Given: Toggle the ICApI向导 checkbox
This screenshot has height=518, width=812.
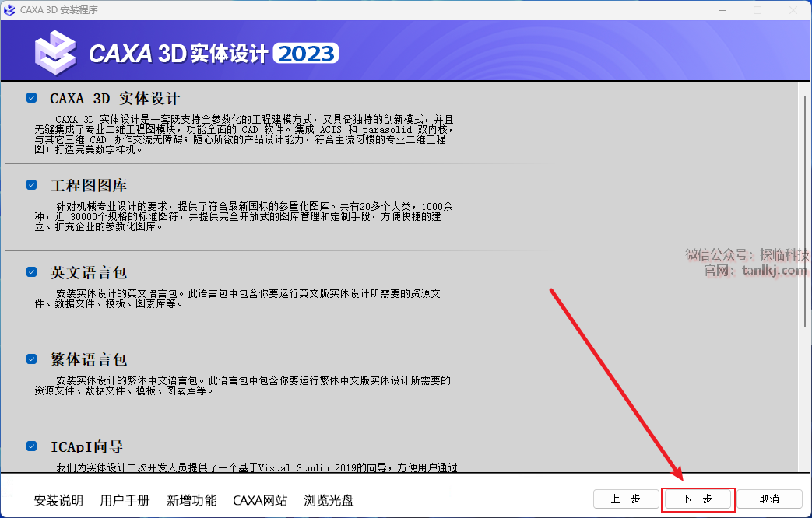Looking at the screenshot, I should (32, 446).
